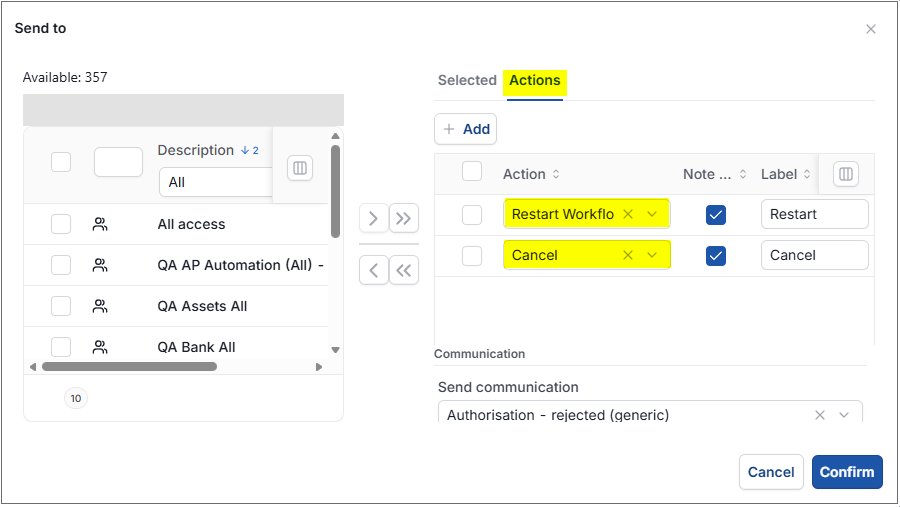Open the Send communication dropdown

[844, 415]
